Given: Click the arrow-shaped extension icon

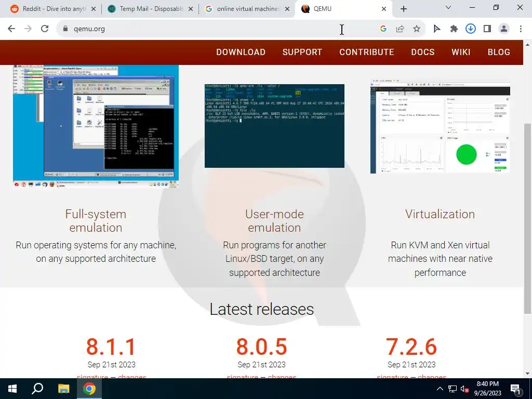Looking at the screenshot, I should coord(437,29).
